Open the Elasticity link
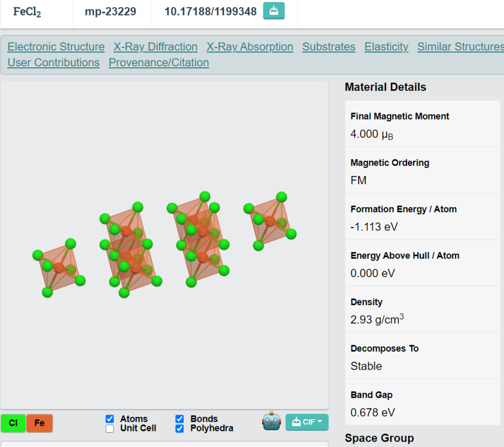This screenshot has height=447, width=504. tap(386, 47)
